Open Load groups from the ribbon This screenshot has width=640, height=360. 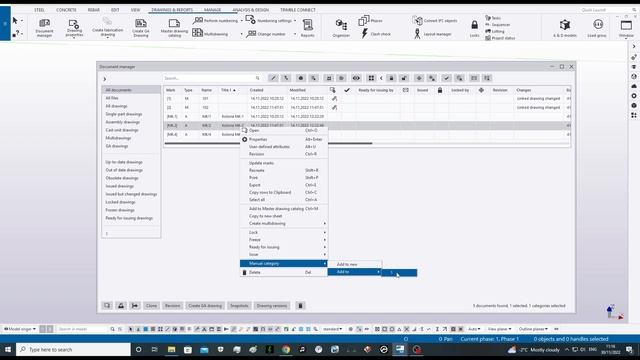click(597, 28)
